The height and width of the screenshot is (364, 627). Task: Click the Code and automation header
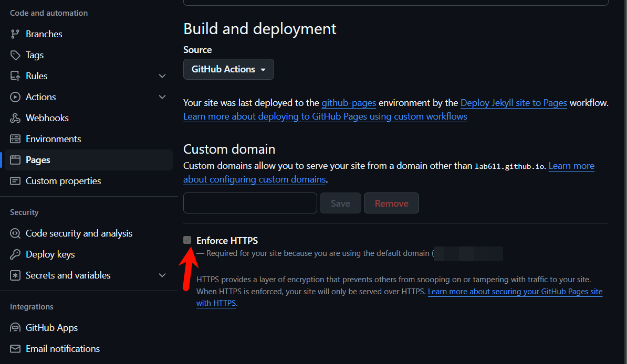click(x=49, y=13)
